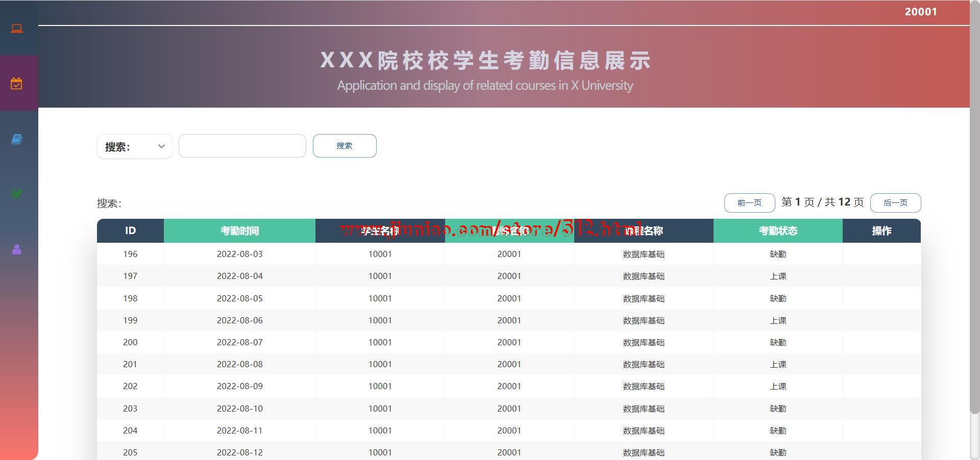Click the 操作 column header
This screenshot has width=980, height=460.
pos(881,231)
